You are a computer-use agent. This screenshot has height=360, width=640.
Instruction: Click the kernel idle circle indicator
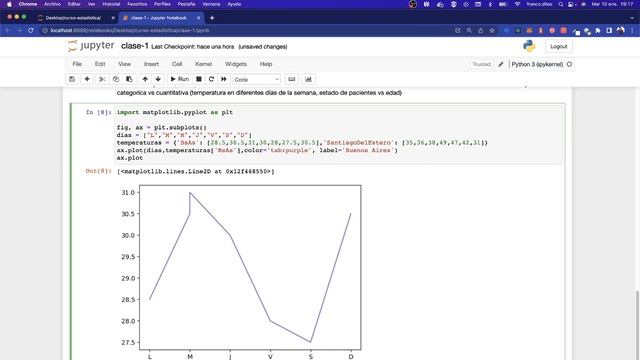pyautogui.click(x=569, y=64)
